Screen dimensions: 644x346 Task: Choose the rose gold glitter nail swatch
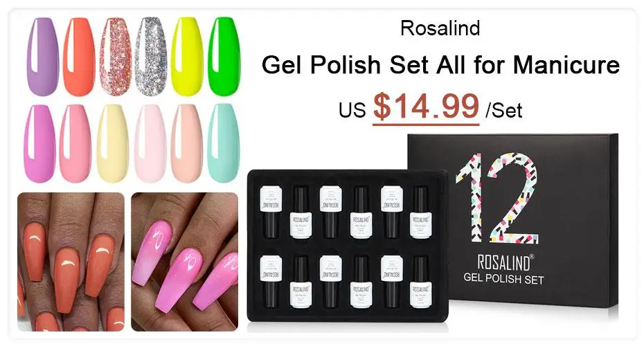click(116, 57)
